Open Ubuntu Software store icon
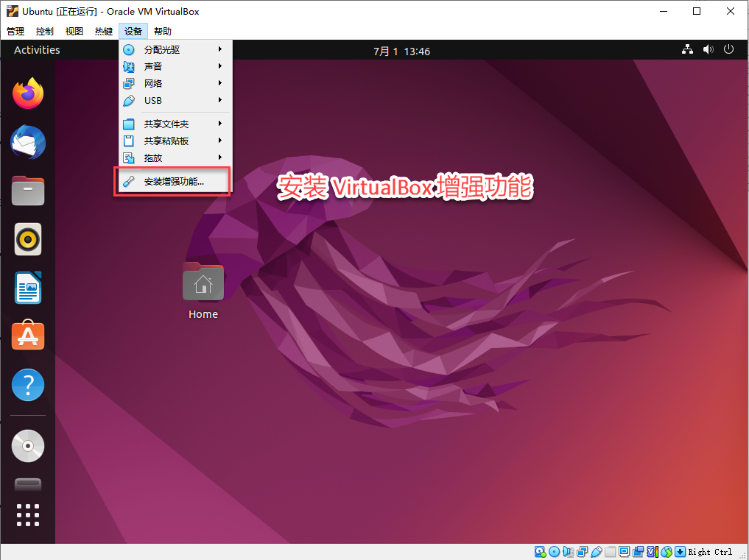749x560 pixels. pos(28,335)
